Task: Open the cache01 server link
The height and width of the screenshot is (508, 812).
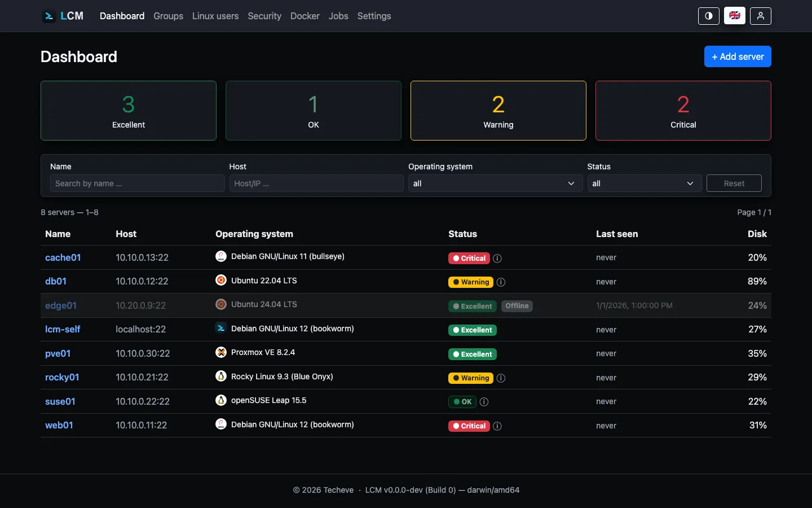Action: (x=63, y=257)
